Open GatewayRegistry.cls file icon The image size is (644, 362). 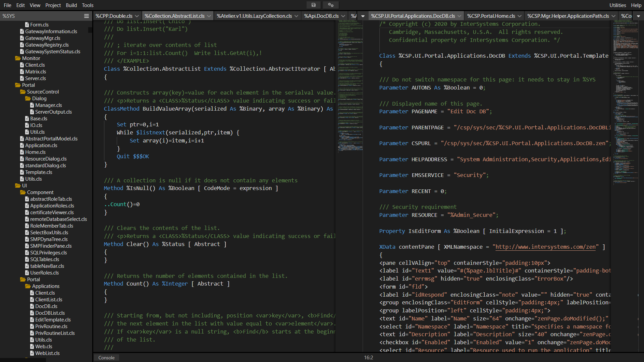pyautogui.click(x=22, y=45)
